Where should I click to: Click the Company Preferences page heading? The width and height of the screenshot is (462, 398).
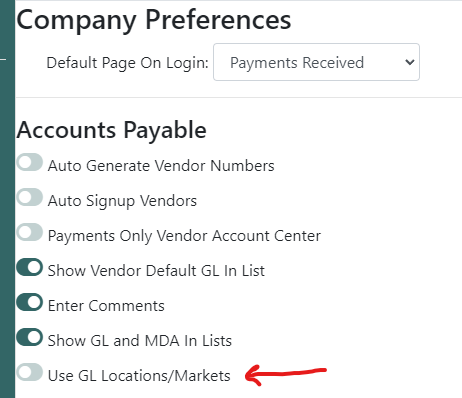[x=154, y=20]
